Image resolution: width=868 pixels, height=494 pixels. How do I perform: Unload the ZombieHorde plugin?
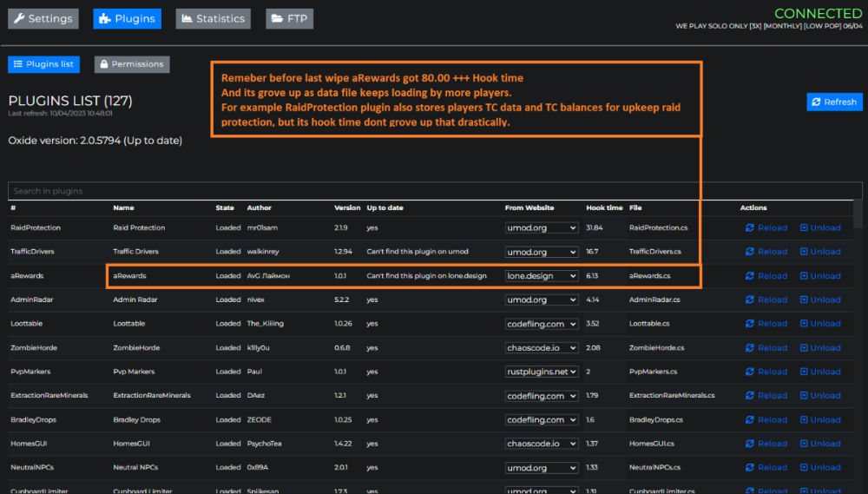tap(819, 347)
